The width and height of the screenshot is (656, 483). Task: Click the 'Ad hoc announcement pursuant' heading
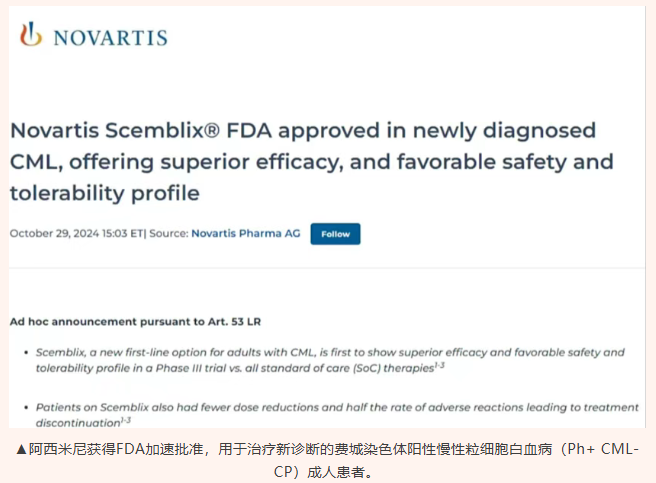pyautogui.click(x=137, y=321)
